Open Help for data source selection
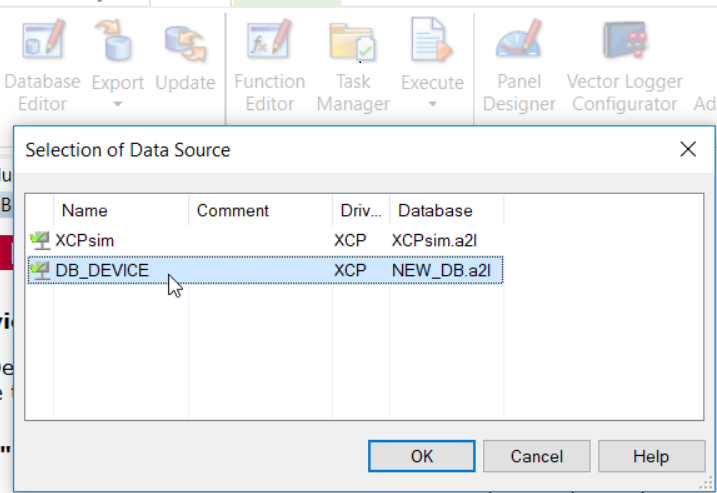 [x=651, y=456]
